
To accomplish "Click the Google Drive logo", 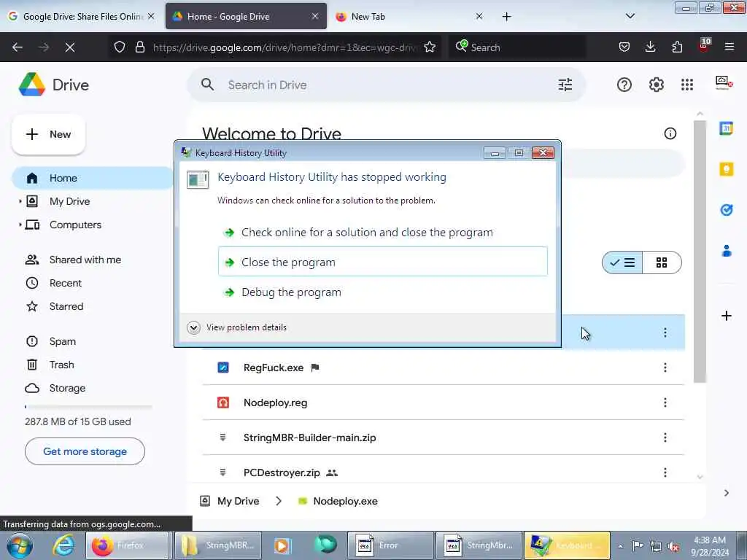I will pyautogui.click(x=31, y=85).
